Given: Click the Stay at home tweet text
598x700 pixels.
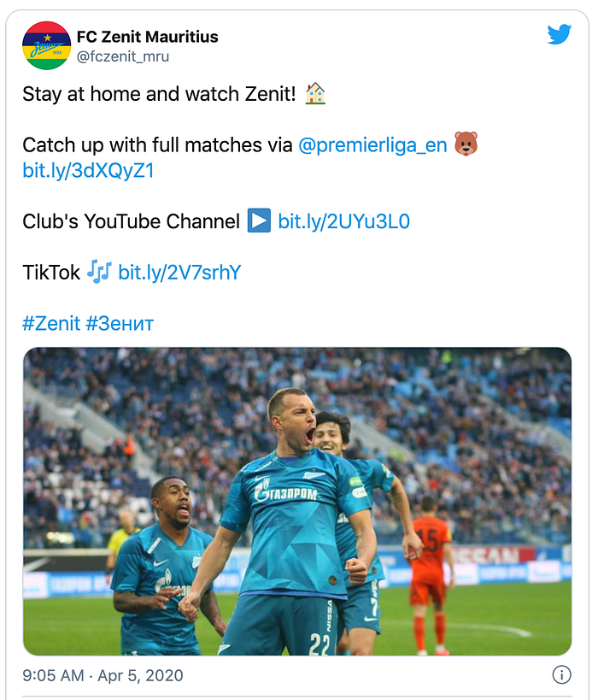Looking at the screenshot, I should 159,94.
